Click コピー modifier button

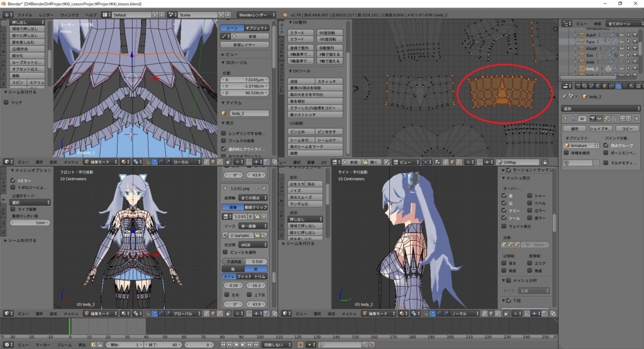pyautogui.click(x=627, y=128)
